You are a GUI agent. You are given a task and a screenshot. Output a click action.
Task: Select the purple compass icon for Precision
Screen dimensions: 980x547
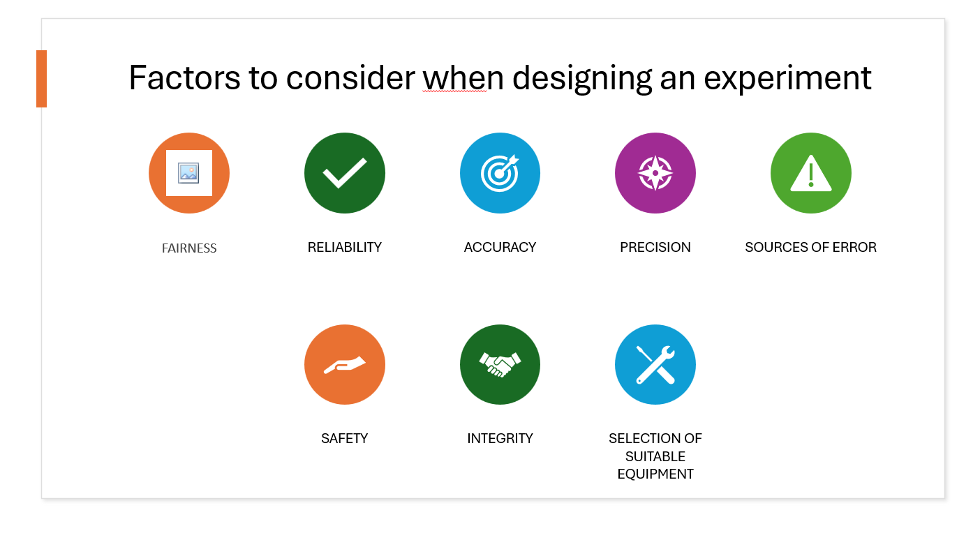655,173
